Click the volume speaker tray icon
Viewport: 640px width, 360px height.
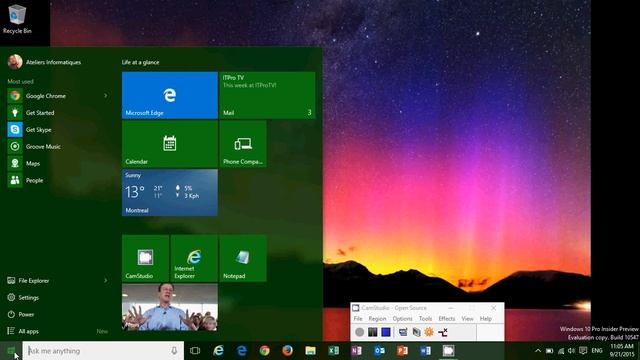(571, 351)
